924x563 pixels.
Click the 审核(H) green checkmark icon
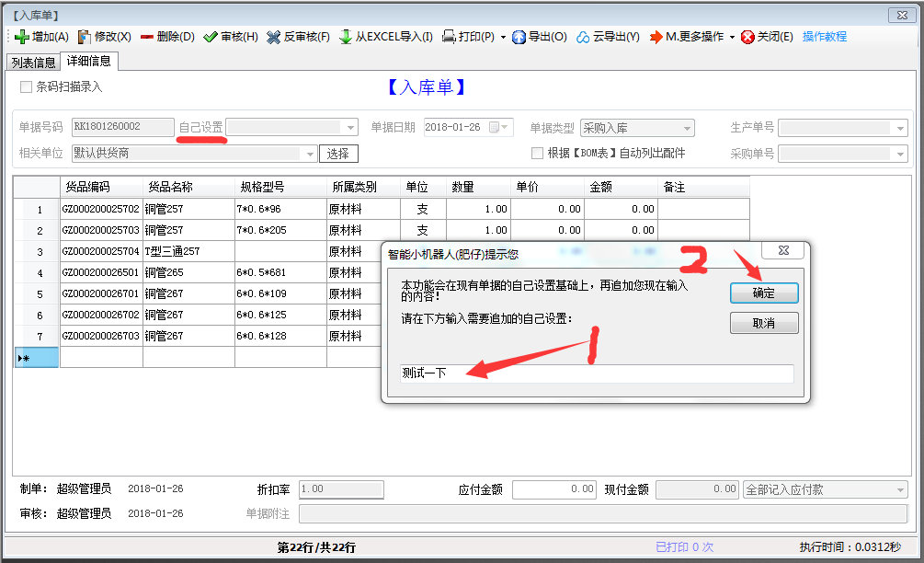(211, 37)
